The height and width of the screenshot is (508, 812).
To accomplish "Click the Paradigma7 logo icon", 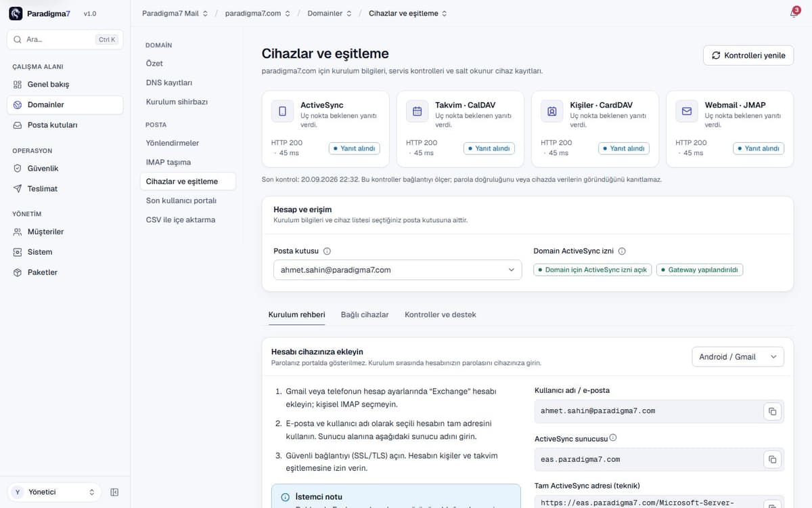I will click(x=16, y=14).
